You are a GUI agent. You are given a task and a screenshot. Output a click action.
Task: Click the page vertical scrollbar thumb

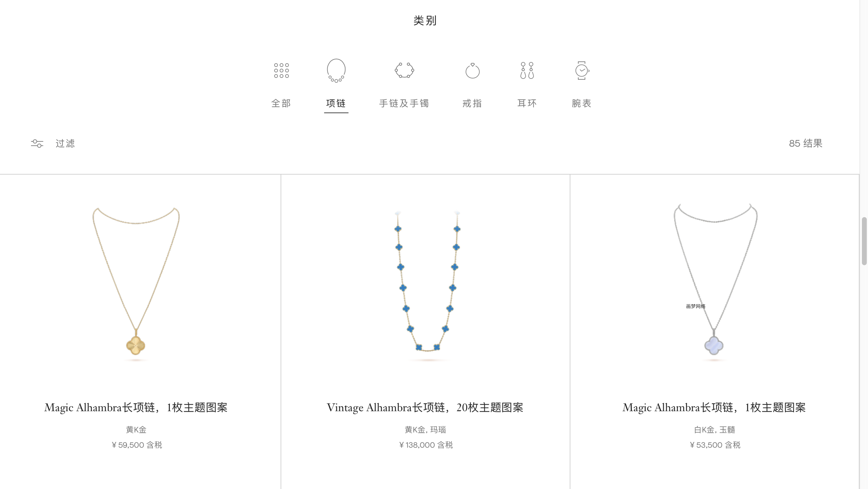pos(864,241)
